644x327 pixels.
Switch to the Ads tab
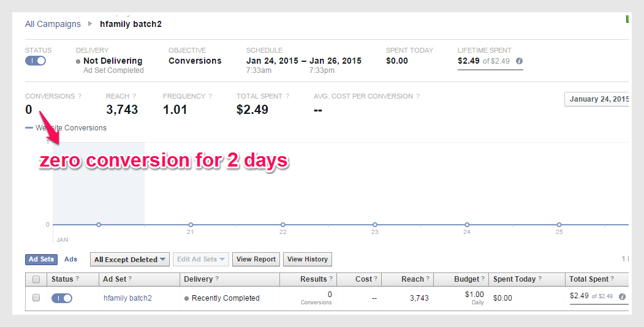[71, 260]
